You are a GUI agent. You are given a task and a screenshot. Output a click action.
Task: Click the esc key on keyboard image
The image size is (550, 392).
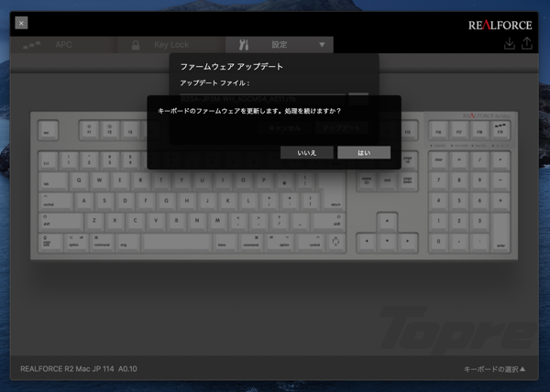tap(48, 130)
